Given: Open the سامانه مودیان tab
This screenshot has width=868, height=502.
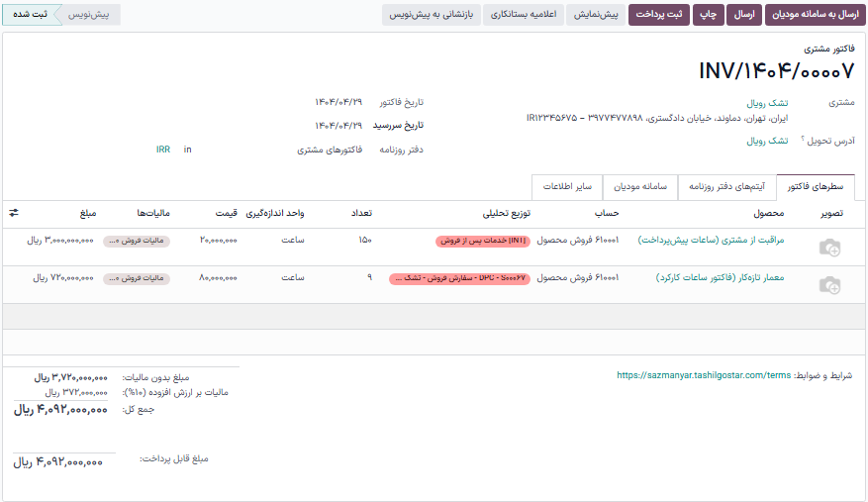Looking at the screenshot, I should click(x=640, y=186).
